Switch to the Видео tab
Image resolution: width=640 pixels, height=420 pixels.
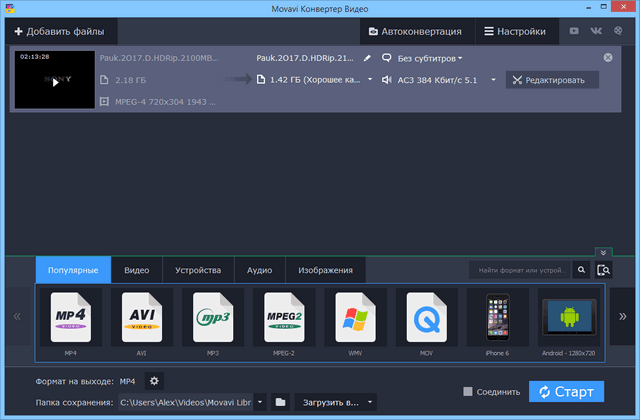pyautogui.click(x=137, y=270)
